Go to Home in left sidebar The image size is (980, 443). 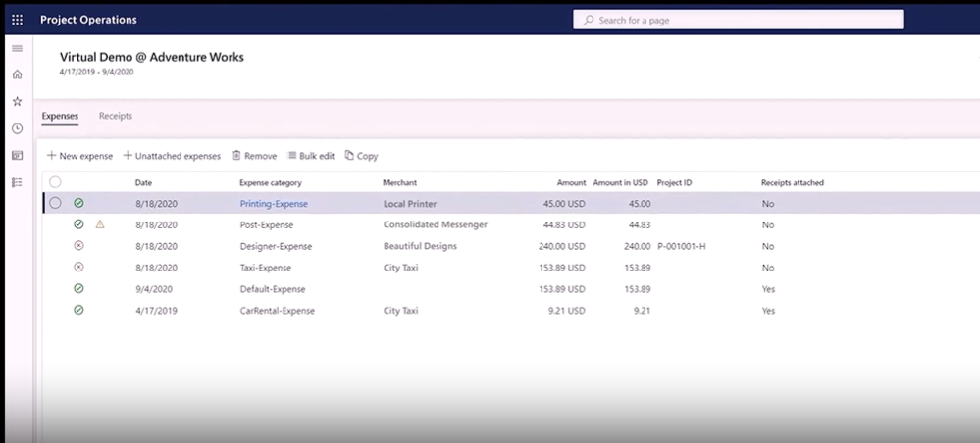click(17, 74)
